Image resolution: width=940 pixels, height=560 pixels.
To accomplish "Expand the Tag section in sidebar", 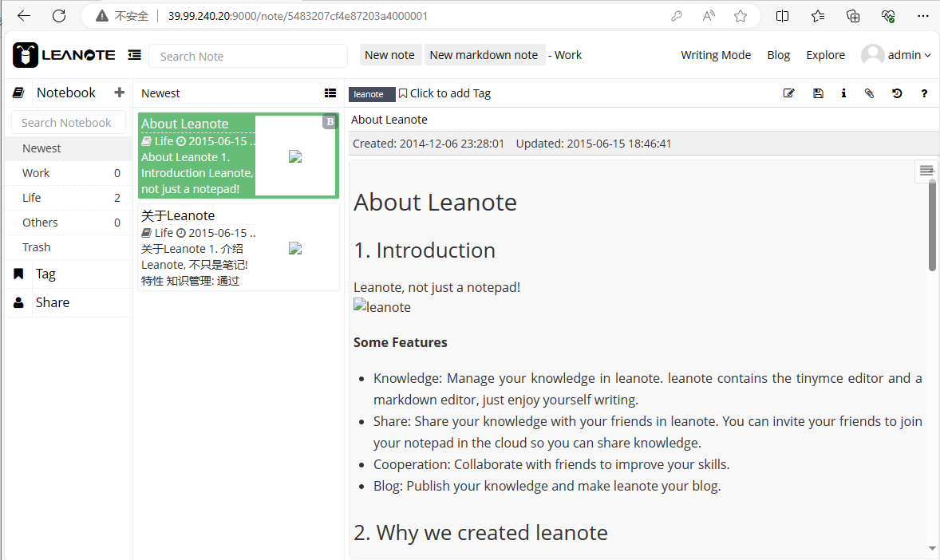I will click(x=45, y=274).
